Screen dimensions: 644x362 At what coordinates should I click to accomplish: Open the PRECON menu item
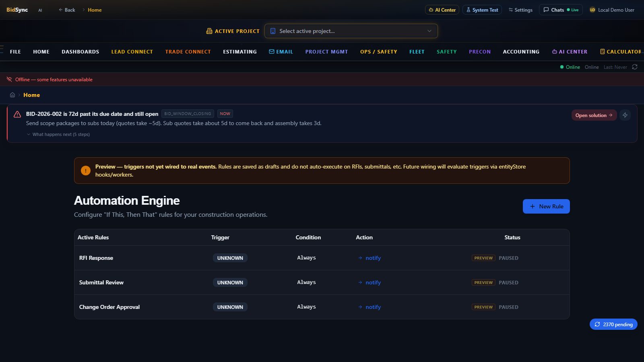480,51
